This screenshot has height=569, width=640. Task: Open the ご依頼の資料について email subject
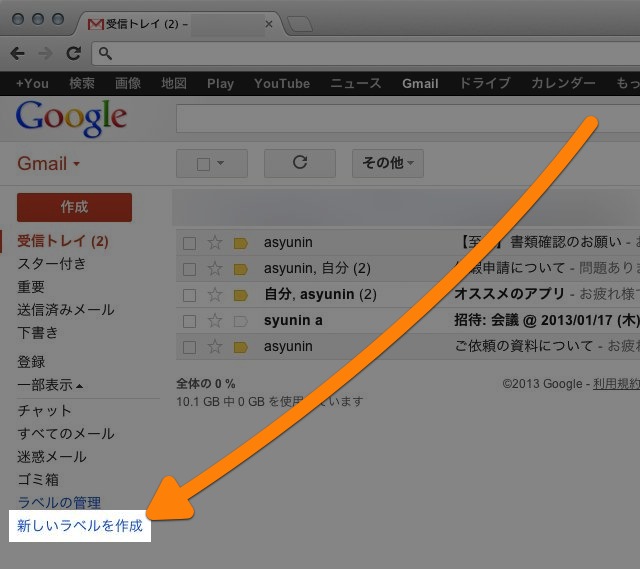coord(524,346)
